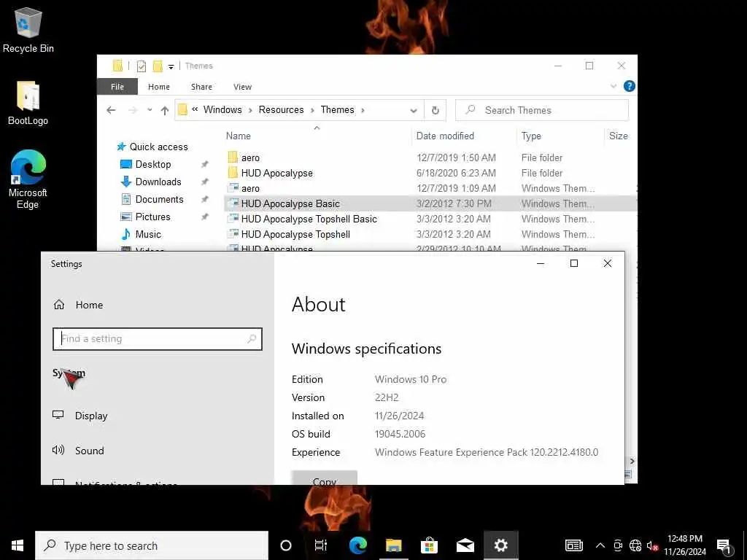Viewport: 747px width, 560px height.
Task: Open Explorer help with the question mark
Action: pos(630,86)
